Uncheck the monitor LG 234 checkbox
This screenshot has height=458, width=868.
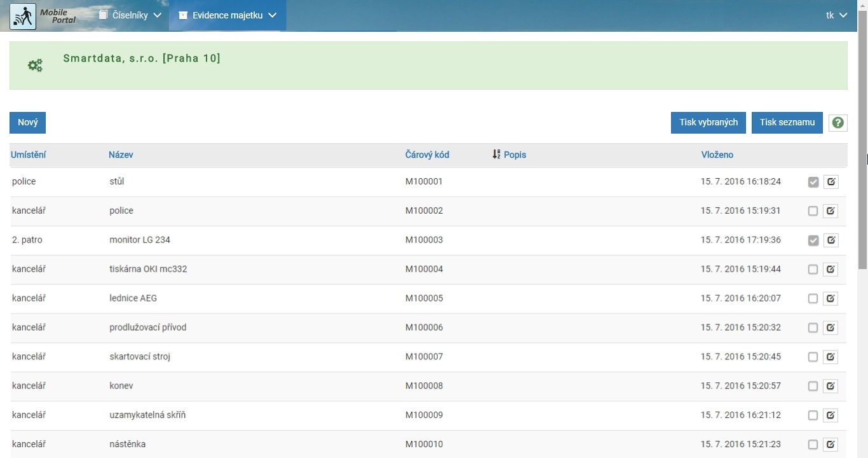pos(813,240)
